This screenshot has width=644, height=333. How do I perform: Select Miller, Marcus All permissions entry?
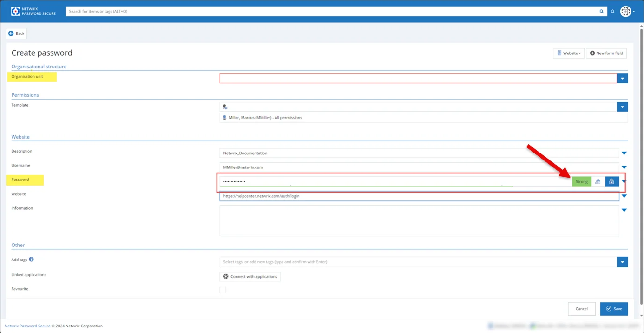coord(423,118)
